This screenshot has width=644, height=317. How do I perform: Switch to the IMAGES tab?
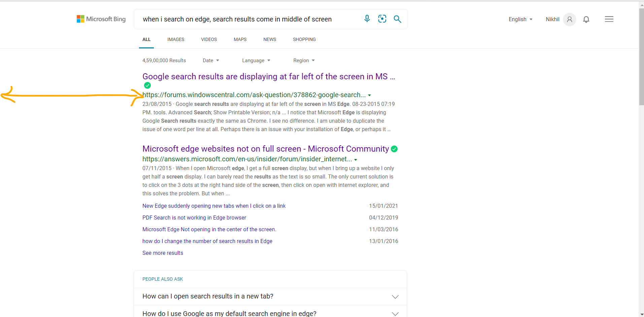point(176,39)
